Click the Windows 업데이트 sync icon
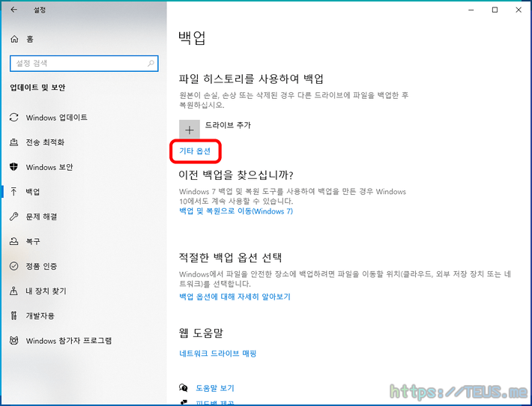532x406 pixels. (x=14, y=118)
